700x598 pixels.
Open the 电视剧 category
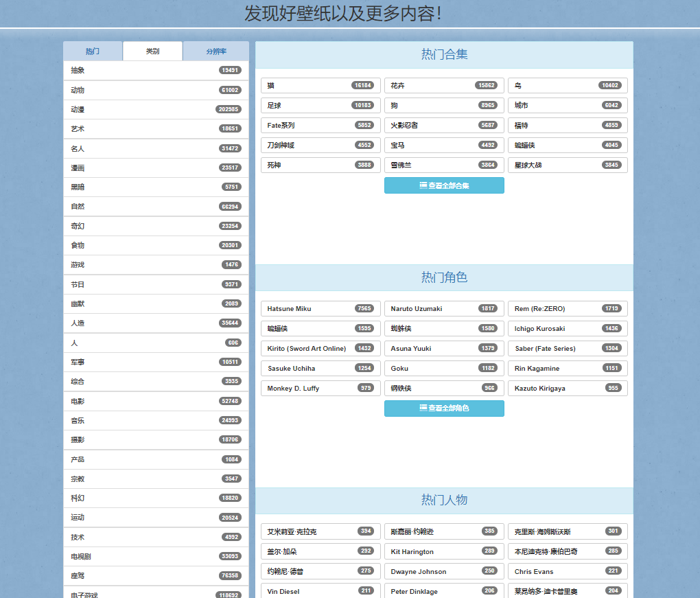click(156, 557)
